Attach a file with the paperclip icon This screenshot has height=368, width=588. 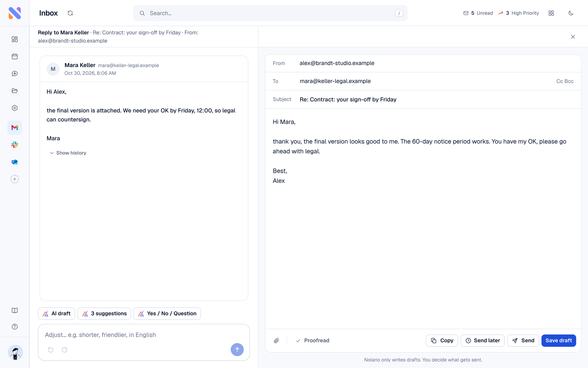(x=276, y=341)
